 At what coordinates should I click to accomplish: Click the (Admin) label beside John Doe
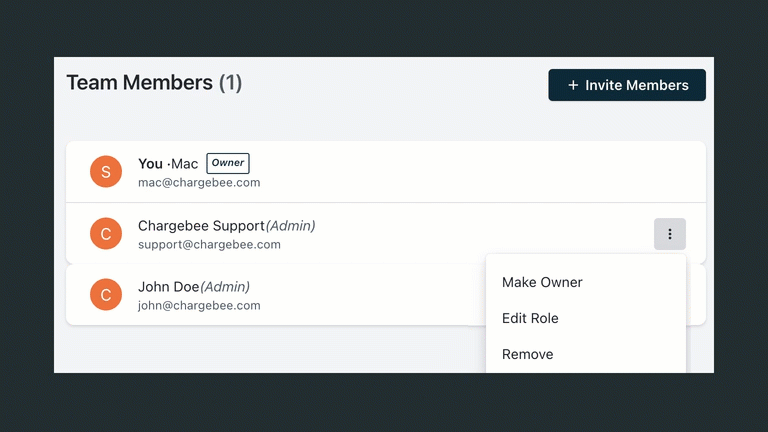[x=225, y=287]
